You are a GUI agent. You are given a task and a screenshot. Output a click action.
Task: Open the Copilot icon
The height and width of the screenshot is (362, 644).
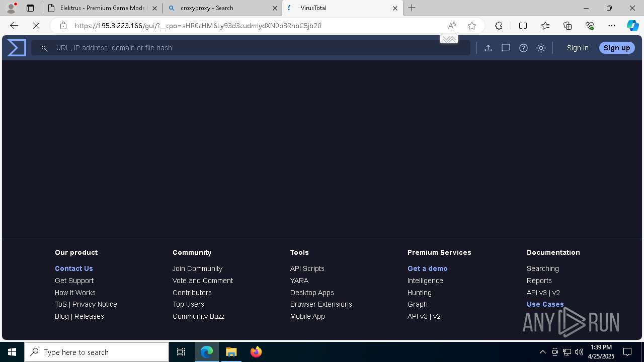[632, 26]
